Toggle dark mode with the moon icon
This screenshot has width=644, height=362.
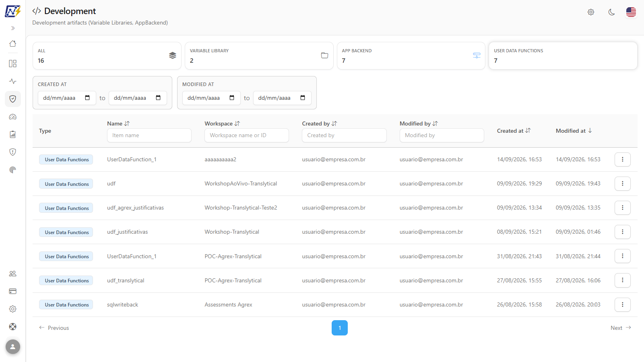(x=612, y=12)
